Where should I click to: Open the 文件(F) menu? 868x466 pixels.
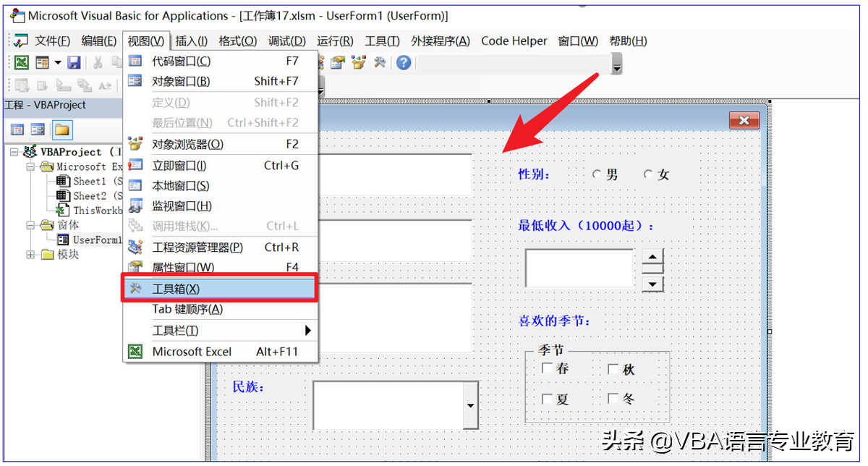coord(53,41)
